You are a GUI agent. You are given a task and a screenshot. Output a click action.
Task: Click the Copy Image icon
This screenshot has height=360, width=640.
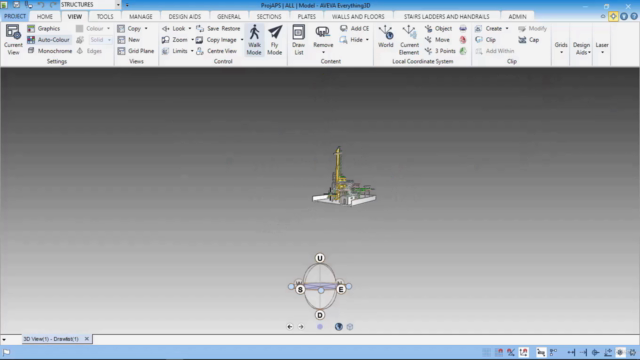200,40
